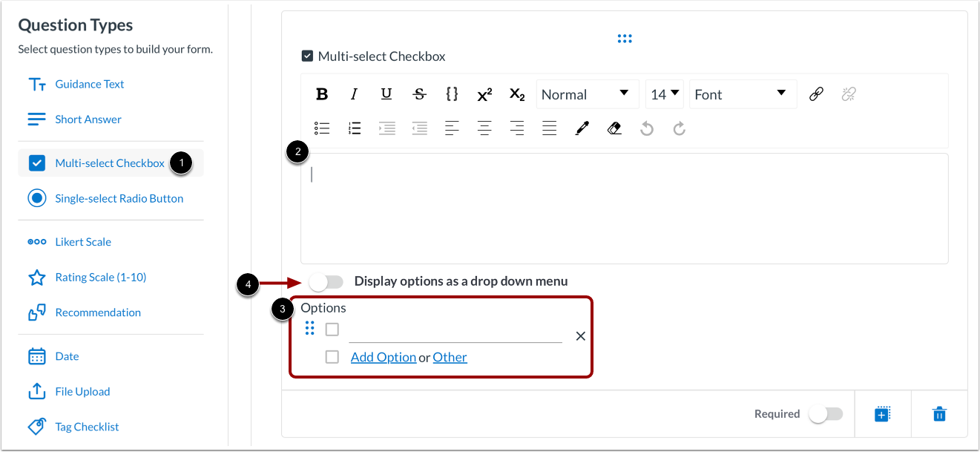This screenshot has width=980, height=452.
Task: Insert a hyperlink using the link icon
Action: pyautogui.click(x=815, y=94)
